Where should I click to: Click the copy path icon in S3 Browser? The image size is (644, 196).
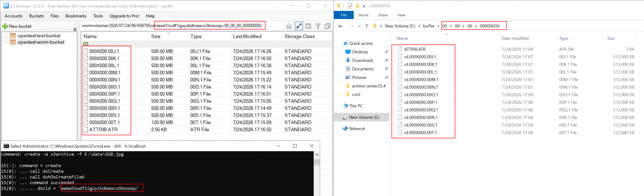(327, 26)
